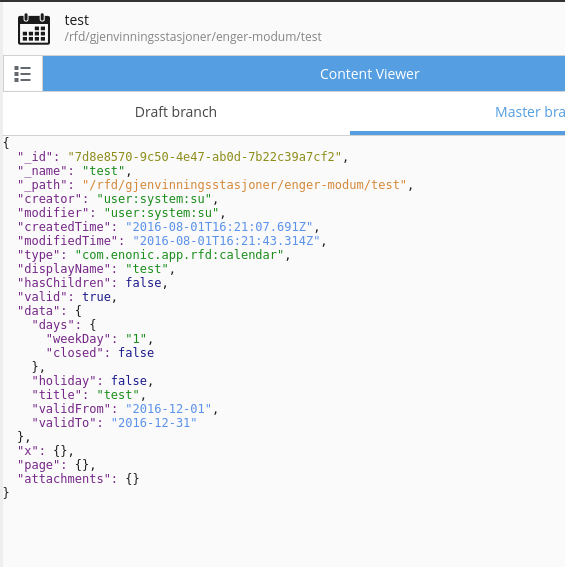Click the orange _path value in the JSON
The image size is (565, 567).
[x=244, y=185]
